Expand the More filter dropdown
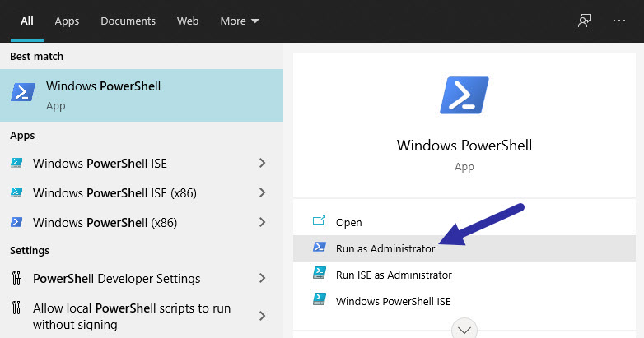This screenshot has height=338, width=644. click(240, 21)
